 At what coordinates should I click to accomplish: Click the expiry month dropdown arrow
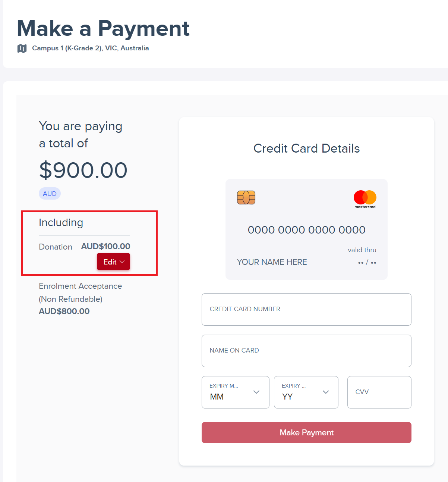coord(256,392)
